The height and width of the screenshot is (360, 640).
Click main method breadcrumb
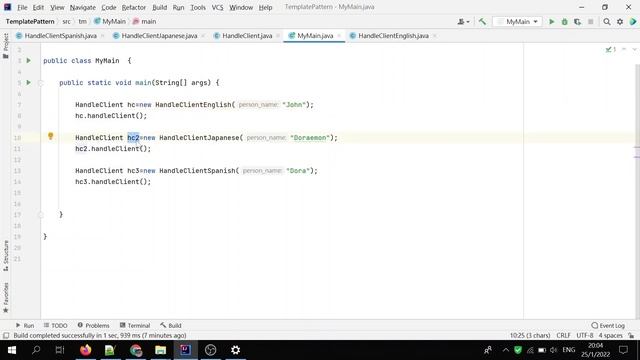click(144, 22)
